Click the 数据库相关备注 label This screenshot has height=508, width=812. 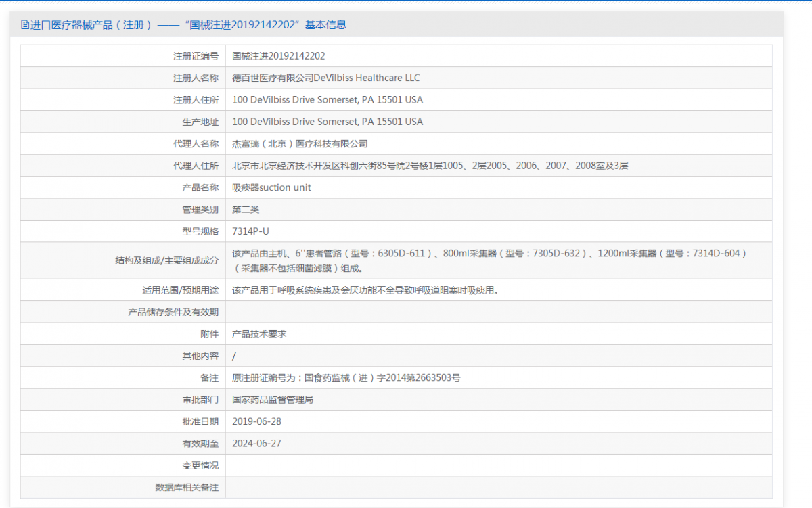(187, 487)
